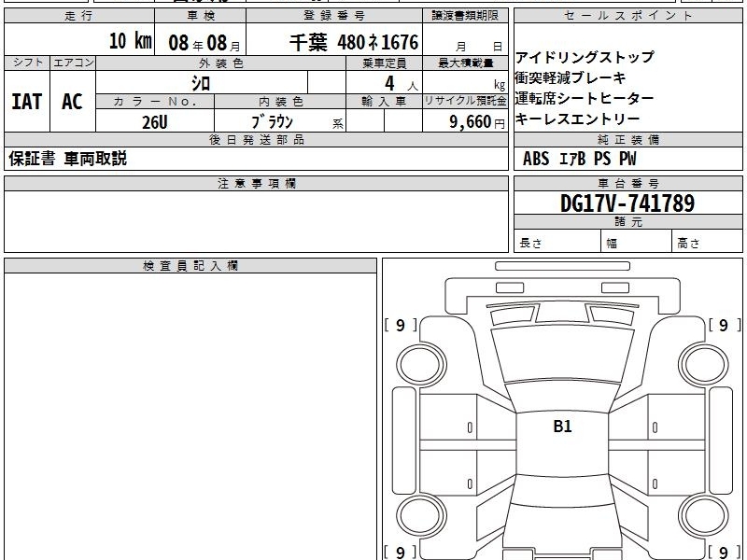Click the セールスポイント header

pyautogui.click(x=627, y=16)
